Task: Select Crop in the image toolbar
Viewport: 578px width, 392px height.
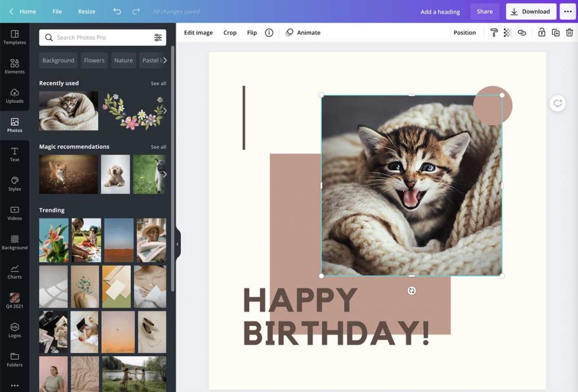Action: pos(230,32)
